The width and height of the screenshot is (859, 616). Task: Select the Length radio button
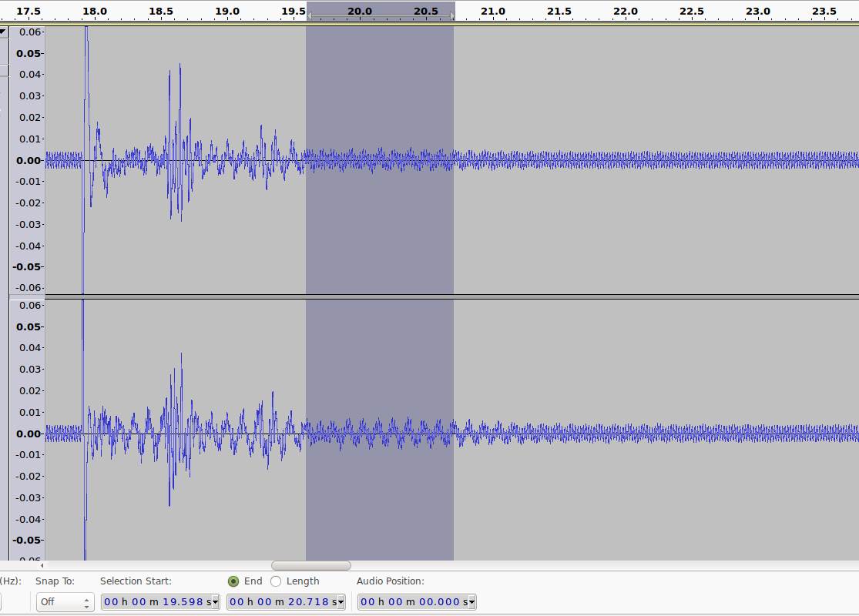coord(276,581)
